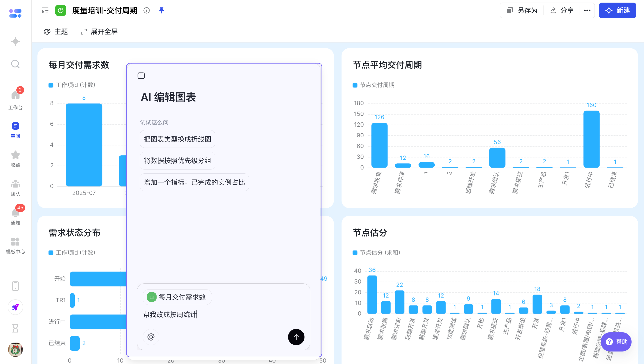Select suggestion 增加一个指标：已完成的实例占比
644x364 pixels.
(194, 182)
